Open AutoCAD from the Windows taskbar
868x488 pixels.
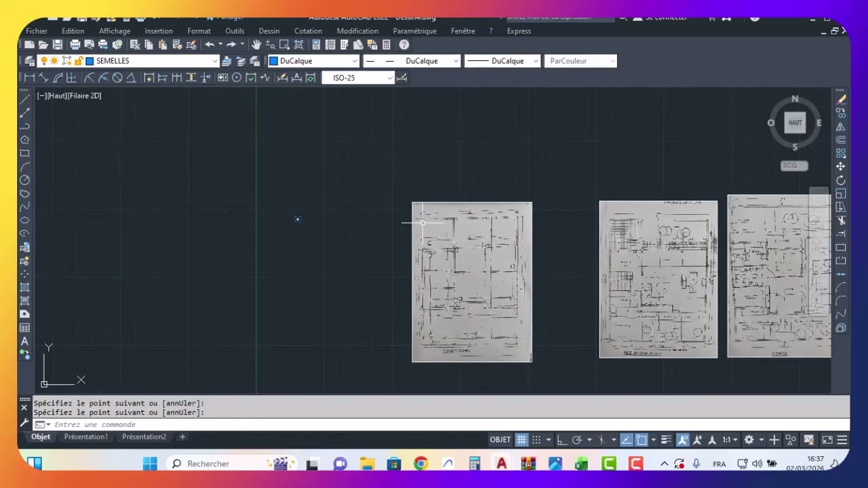tap(501, 464)
